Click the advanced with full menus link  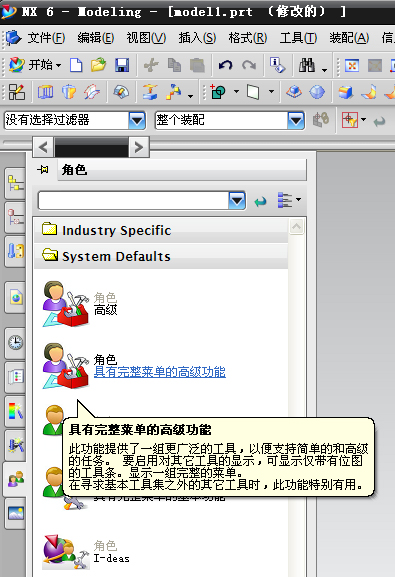(x=159, y=372)
